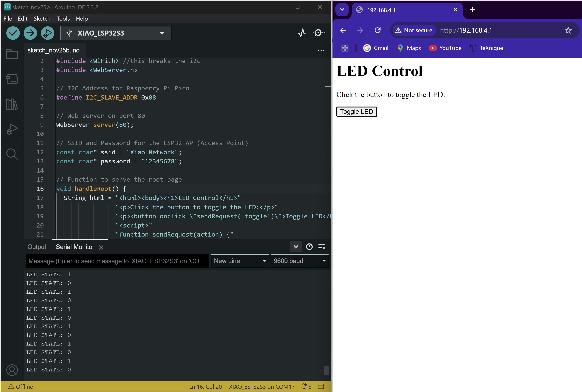582x392 pixels.
Task: Open the File menu
Action: click(8, 18)
